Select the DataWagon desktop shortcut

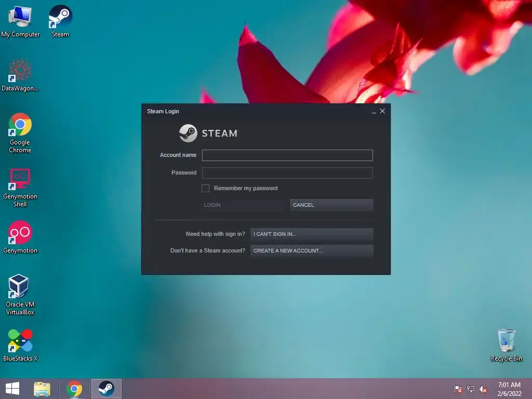[x=20, y=75]
